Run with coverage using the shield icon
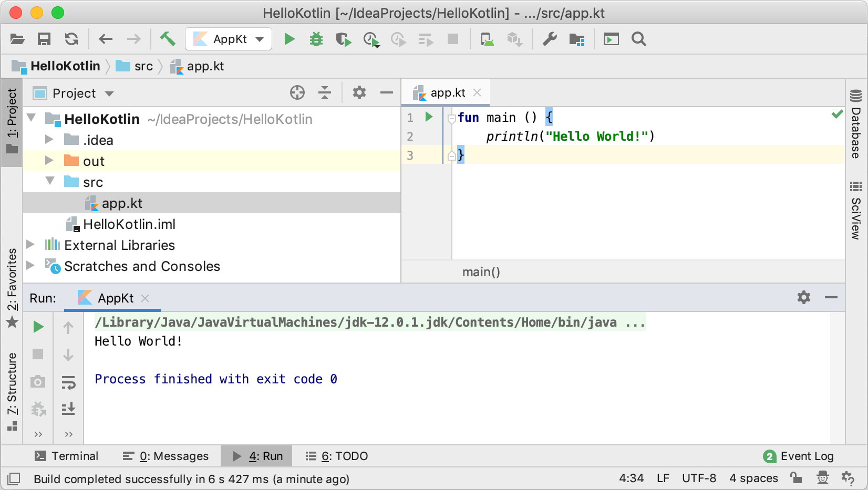The height and width of the screenshot is (490, 868). 343,39
